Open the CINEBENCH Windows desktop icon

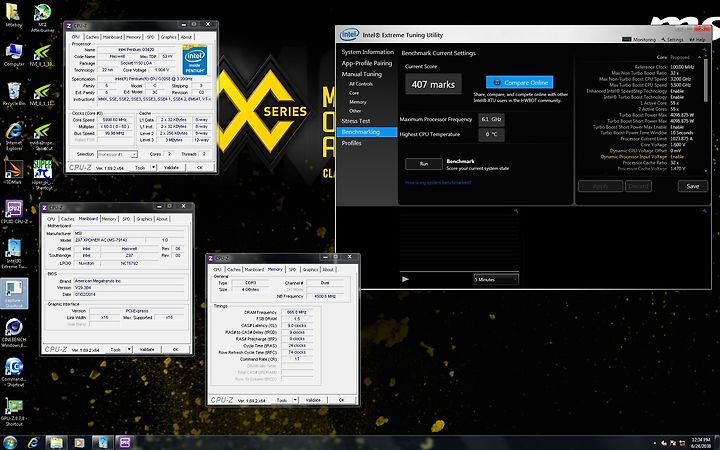14,332
